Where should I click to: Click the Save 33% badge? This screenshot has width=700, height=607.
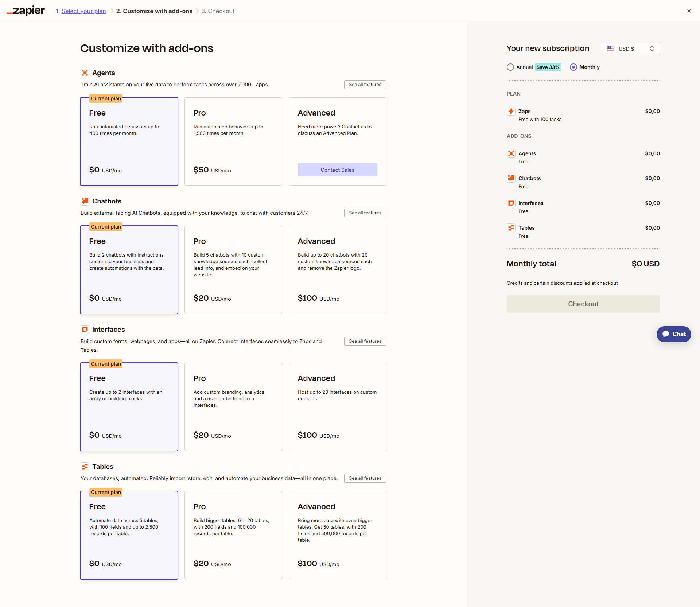548,67
